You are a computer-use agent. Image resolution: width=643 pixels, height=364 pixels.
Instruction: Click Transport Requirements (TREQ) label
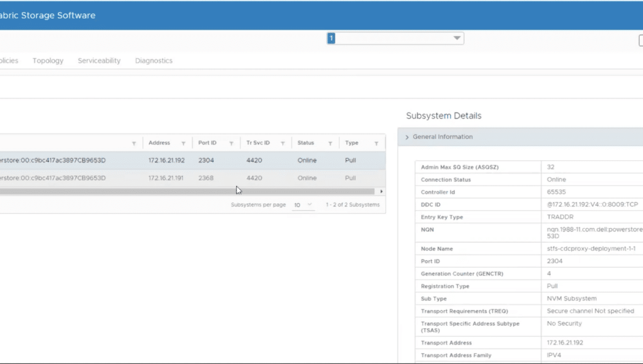click(464, 311)
